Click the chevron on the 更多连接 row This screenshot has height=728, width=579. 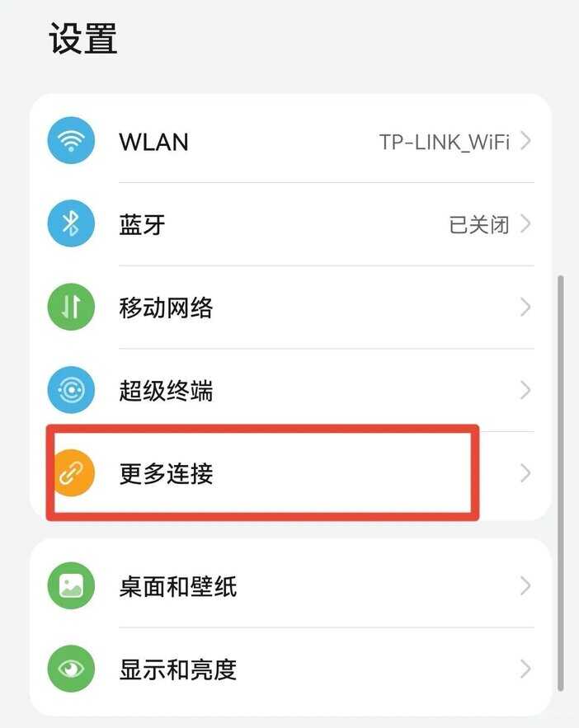(x=525, y=473)
